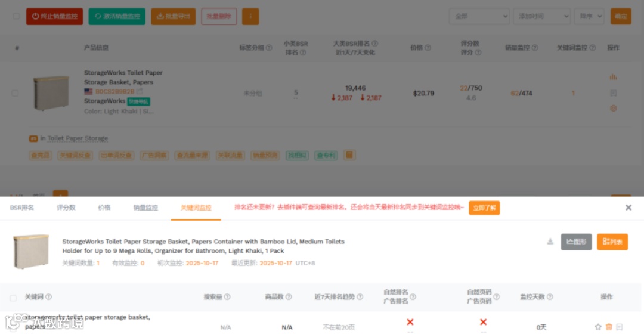Screen dimensions: 644x334
Task: Show help tooltip for 关键词监控 column header
Action: [593, 48]
